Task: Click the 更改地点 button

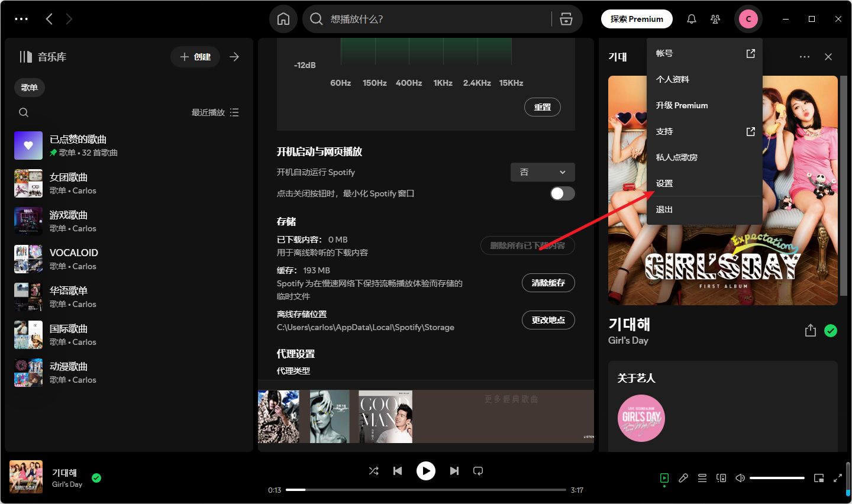Action: 548,320
